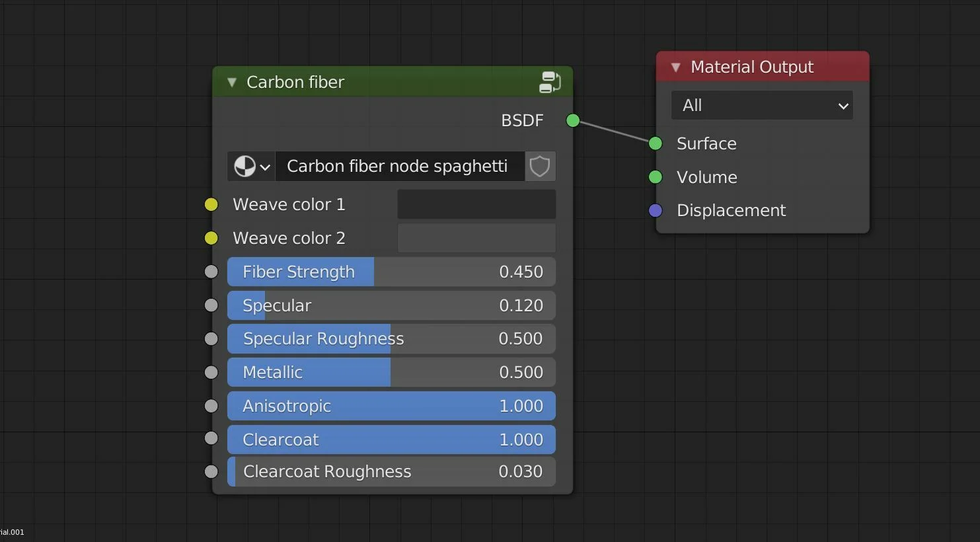Select the Material Output node title
The image size is (980, 542).
point(751,67)
